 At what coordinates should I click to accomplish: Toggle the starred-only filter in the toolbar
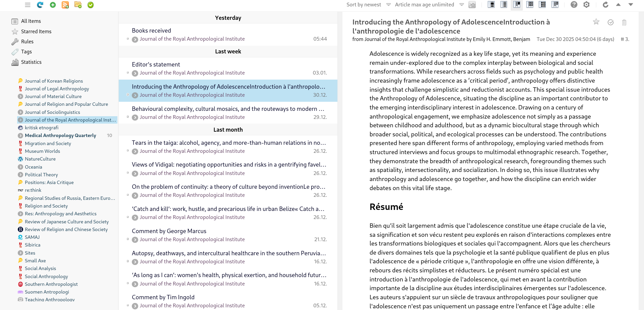click(472, 5)
